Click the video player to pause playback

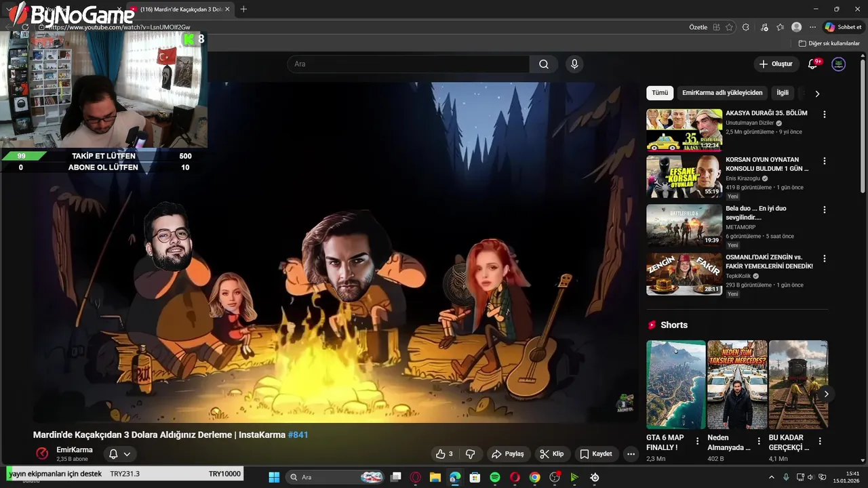pyautogui.click(x=336, y=252)
